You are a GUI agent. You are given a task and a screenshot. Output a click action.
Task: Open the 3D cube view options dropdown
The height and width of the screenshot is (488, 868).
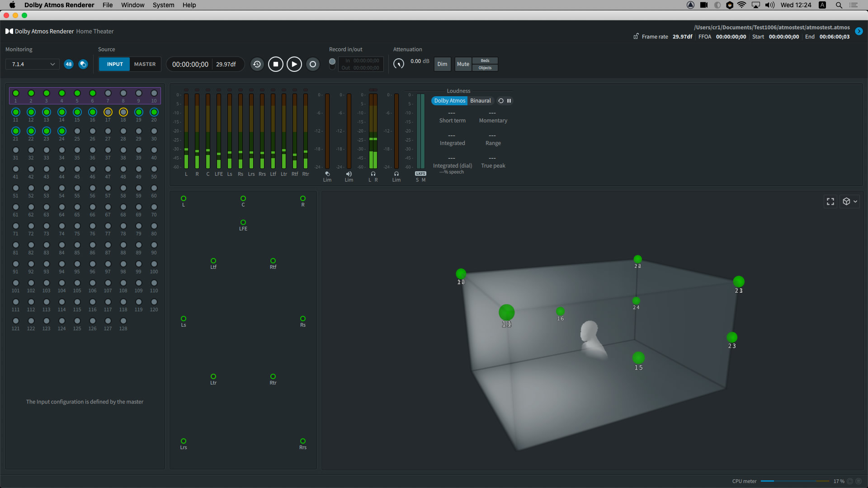point(850,202)
